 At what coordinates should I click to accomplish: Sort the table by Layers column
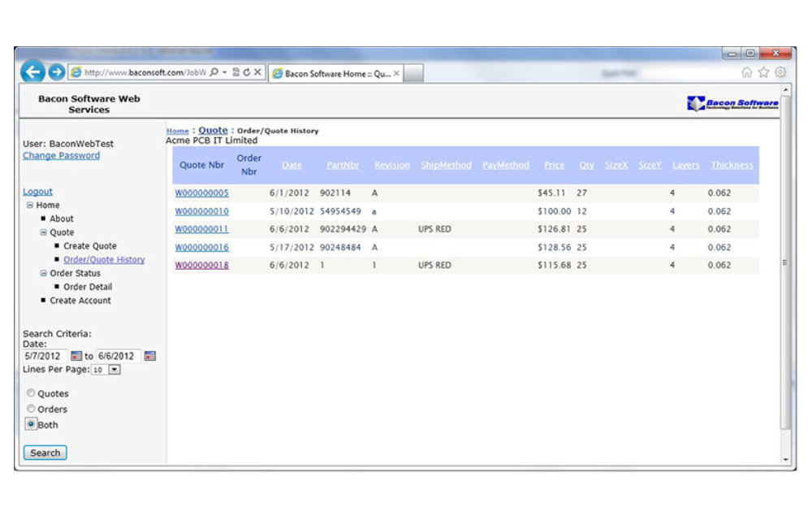click(685, 165)
